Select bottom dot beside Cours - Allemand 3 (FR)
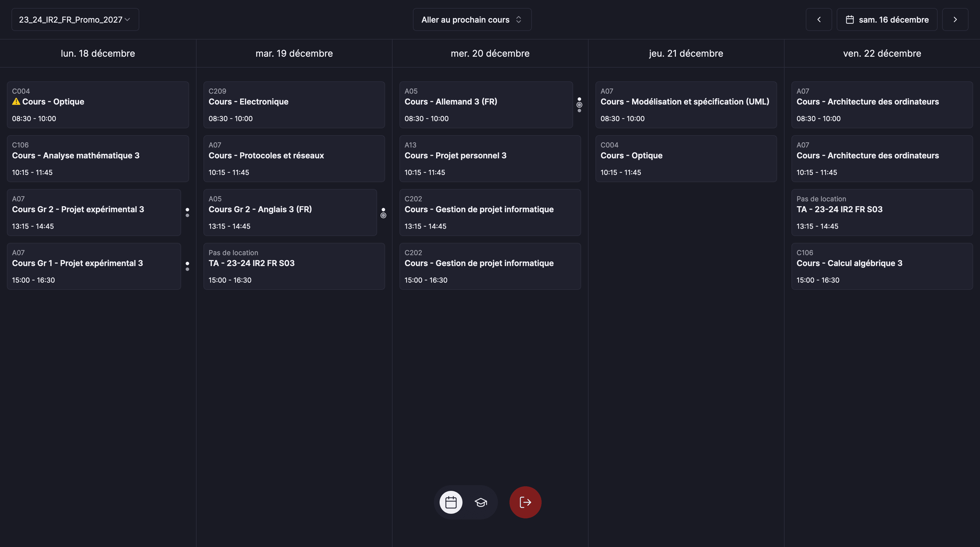 579,111
